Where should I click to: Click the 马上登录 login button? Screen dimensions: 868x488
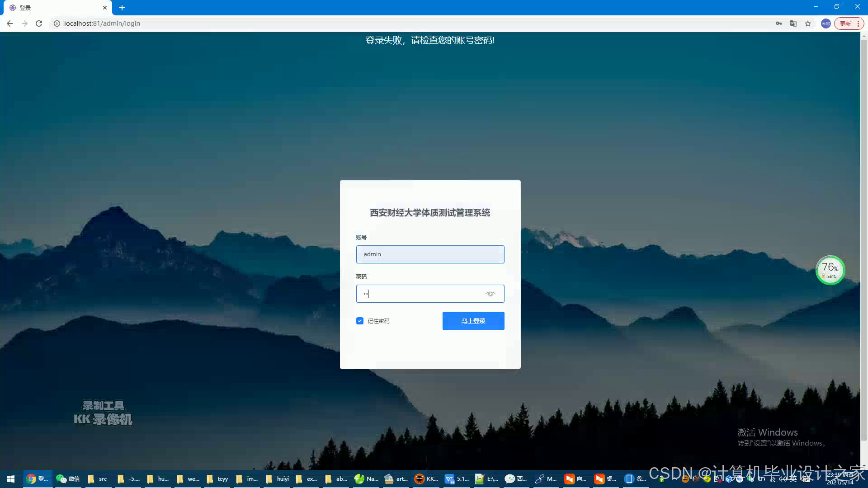[x=473, y=321]
